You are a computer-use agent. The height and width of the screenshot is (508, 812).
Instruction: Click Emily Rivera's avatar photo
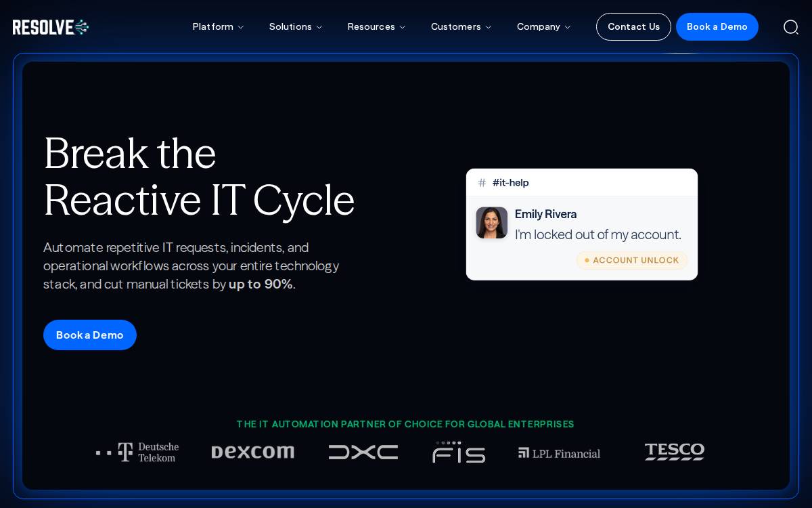492,223
